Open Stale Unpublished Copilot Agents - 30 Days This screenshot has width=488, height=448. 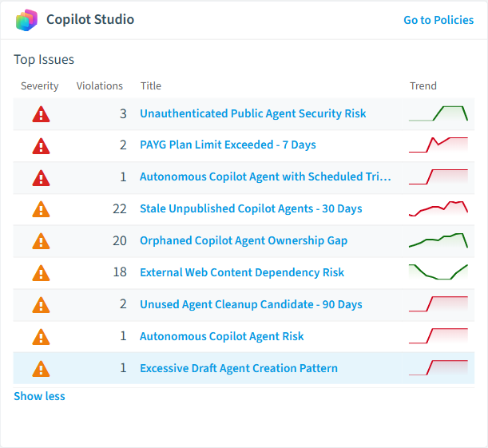tap(251, 208)
